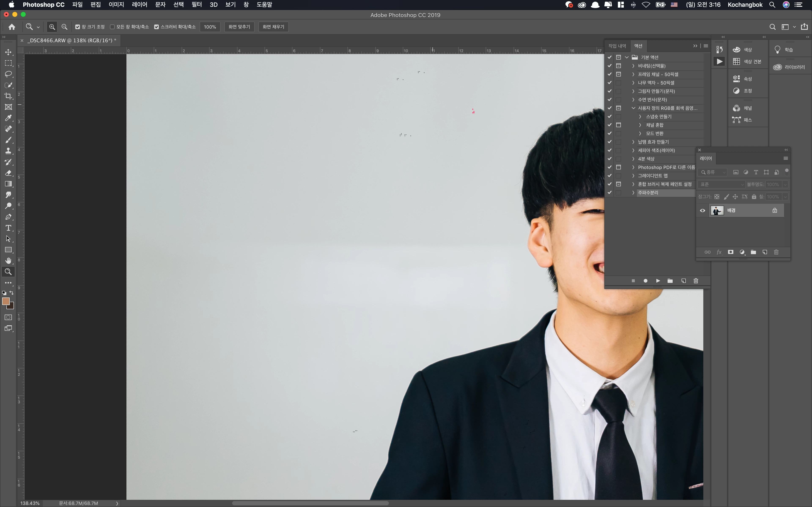The width and height of the screenshot is (812, 507).
Task: Select the Hand tool
Action: pyautogui.click(x=8, y=260)
